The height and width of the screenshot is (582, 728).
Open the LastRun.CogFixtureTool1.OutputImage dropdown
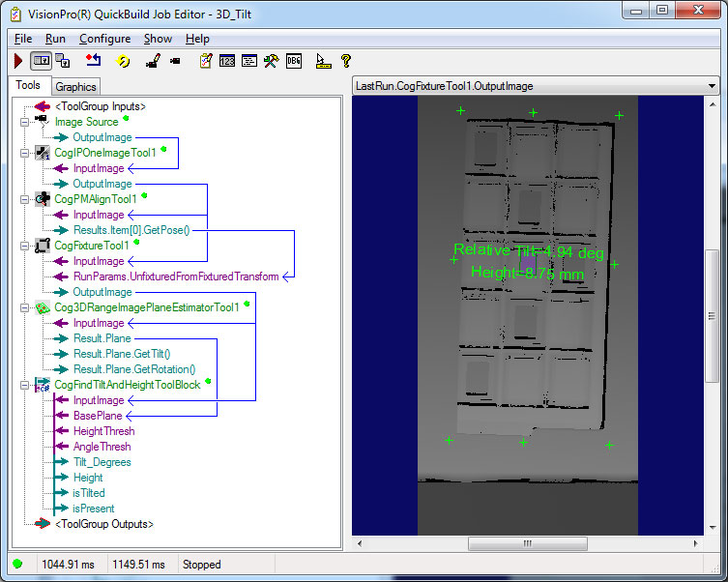[x=712, y=86]
